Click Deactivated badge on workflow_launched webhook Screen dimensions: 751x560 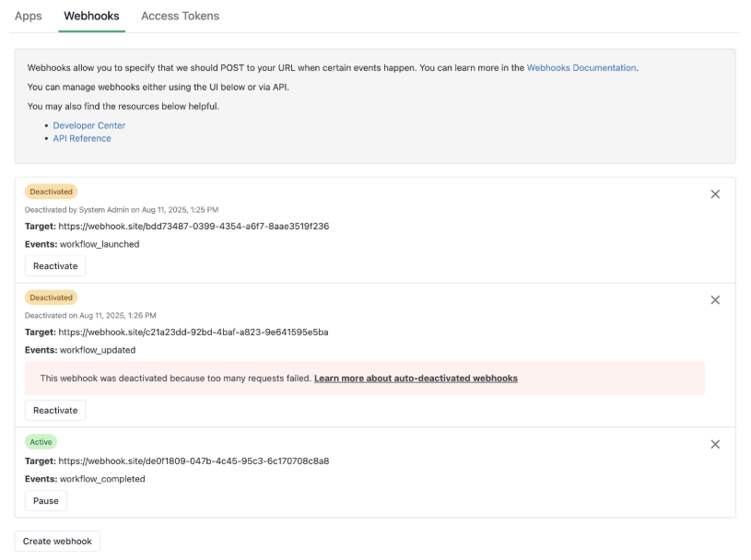(x=51, y=192)
